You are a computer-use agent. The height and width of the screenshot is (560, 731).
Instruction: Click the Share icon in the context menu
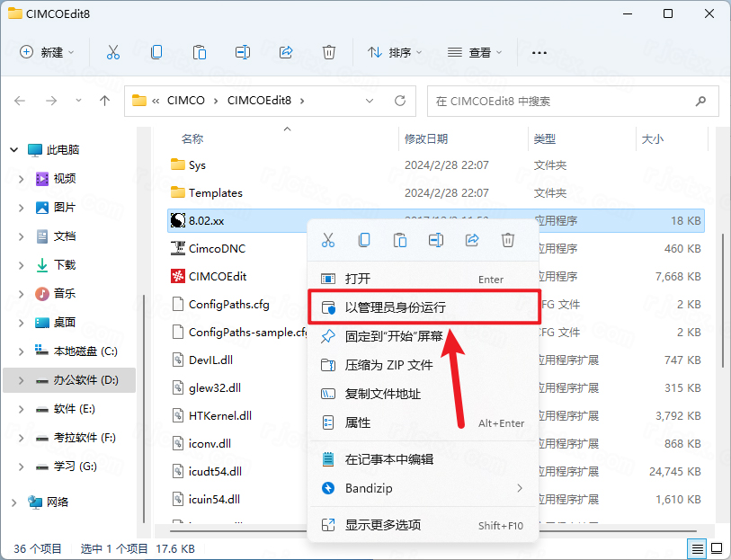472,240
